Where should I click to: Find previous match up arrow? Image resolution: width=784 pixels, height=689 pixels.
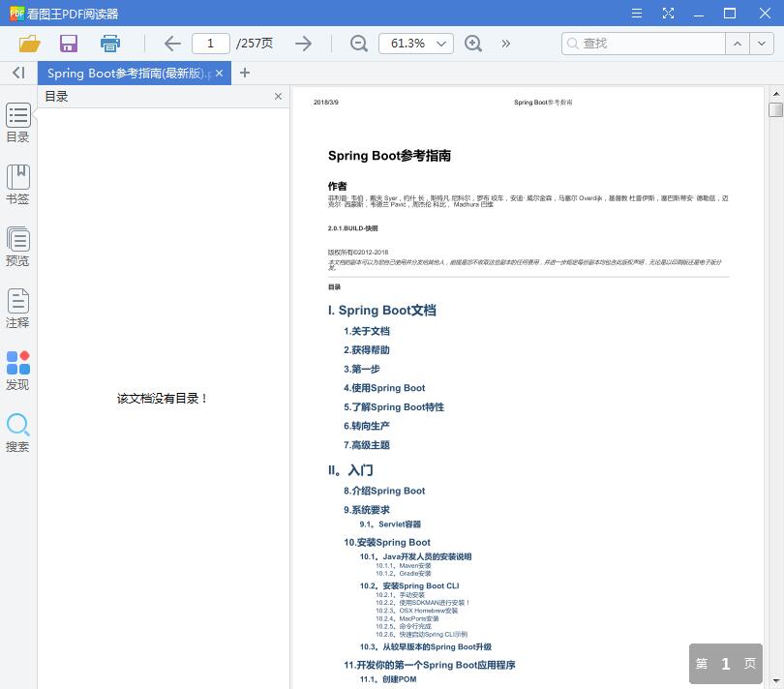pos(738,44)
